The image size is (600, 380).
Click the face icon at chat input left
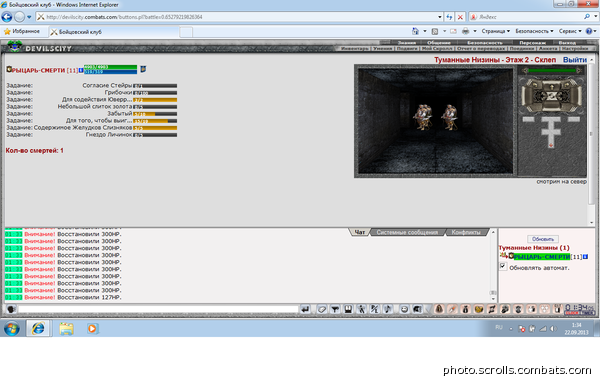point(11,309)
